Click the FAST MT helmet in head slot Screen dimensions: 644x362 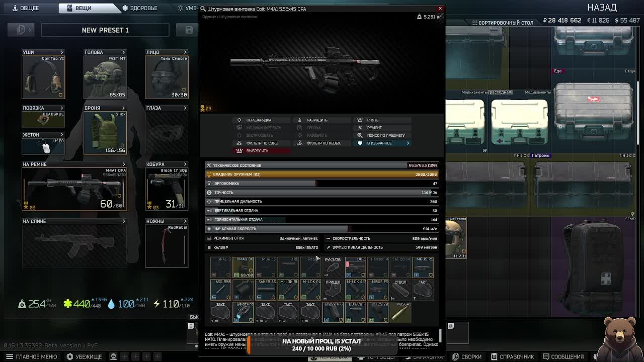coord(105,77)
